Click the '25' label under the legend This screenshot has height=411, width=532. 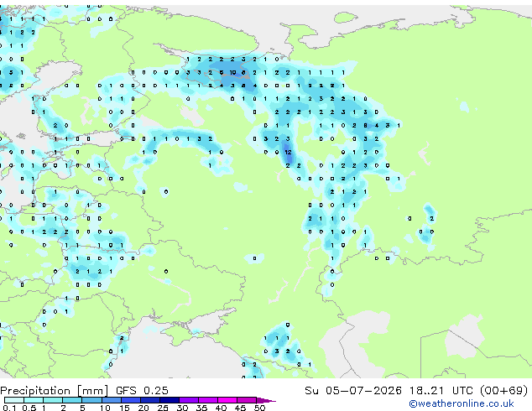coord(163,408)
